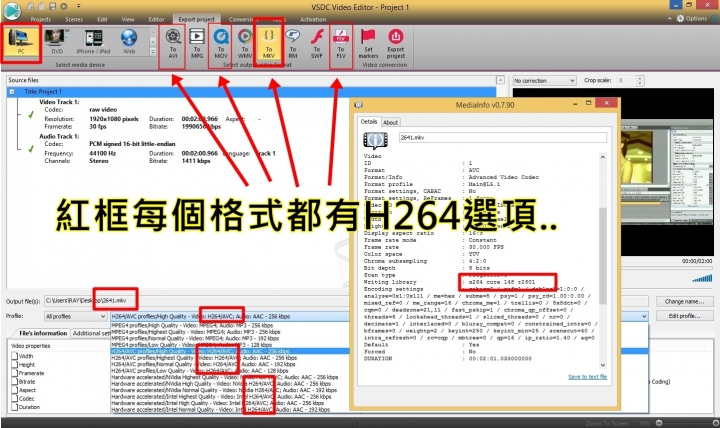This screenshot has width=720, height=428.
Task: Switch to the View ribbon tab
Action: [x=128, y=19]
